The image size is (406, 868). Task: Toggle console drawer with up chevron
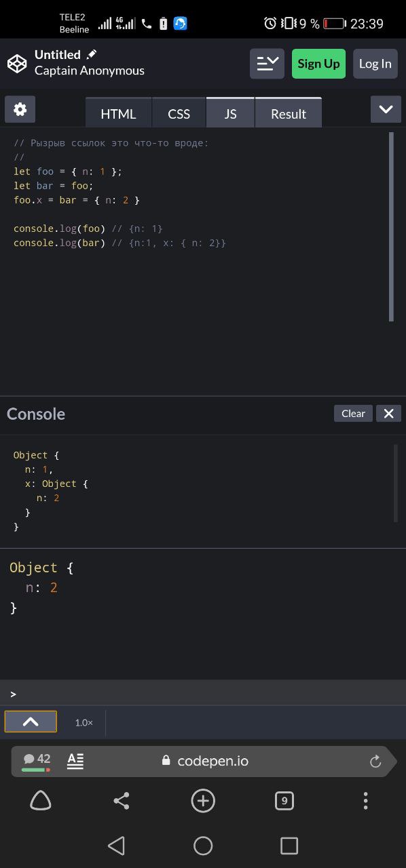pos(31,722)
